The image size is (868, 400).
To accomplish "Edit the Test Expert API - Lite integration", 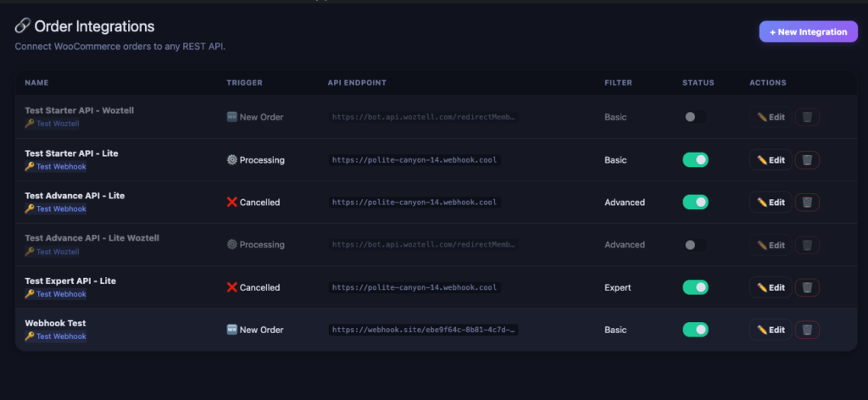I will click(x=771, y=287).
